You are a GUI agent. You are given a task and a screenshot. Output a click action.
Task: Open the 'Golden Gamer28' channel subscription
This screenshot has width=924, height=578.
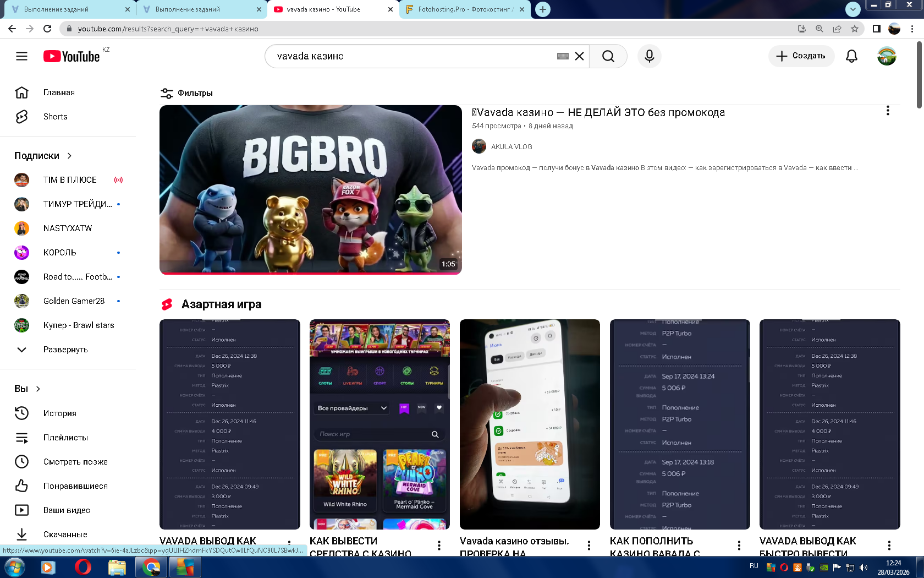pyautogui.click(x=68, y=301)
